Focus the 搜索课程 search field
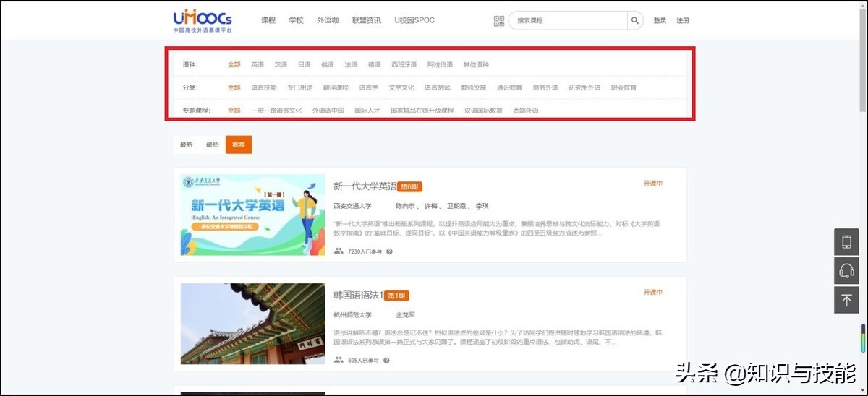Viewport: 868px width, 396px height. [x=568, y=20]
